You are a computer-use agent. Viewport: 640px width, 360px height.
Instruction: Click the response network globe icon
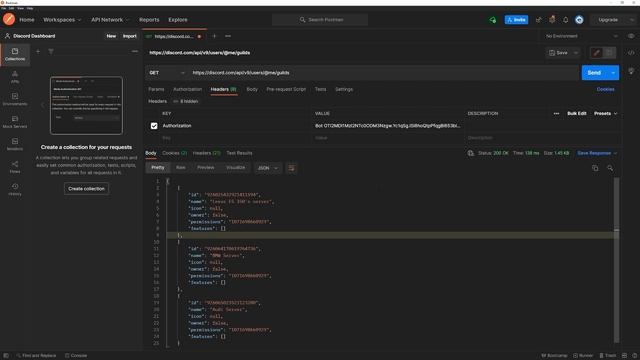click(471, 153)
